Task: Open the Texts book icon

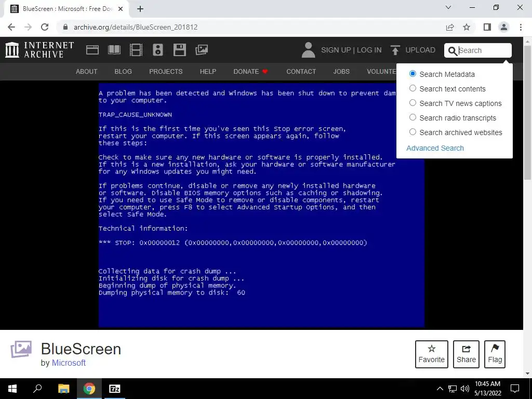Action: 114,50
